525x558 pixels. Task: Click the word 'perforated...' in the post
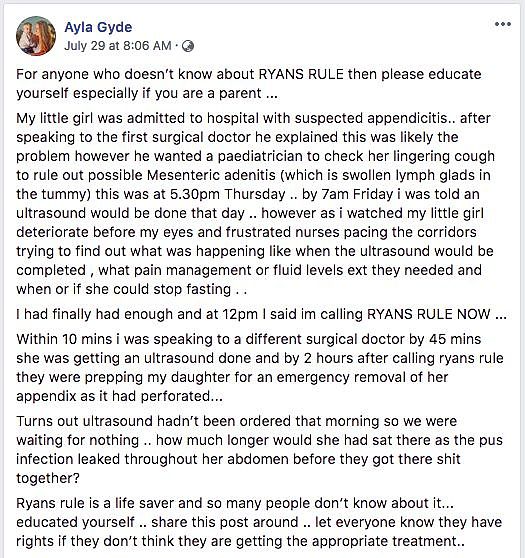[182, 396]
